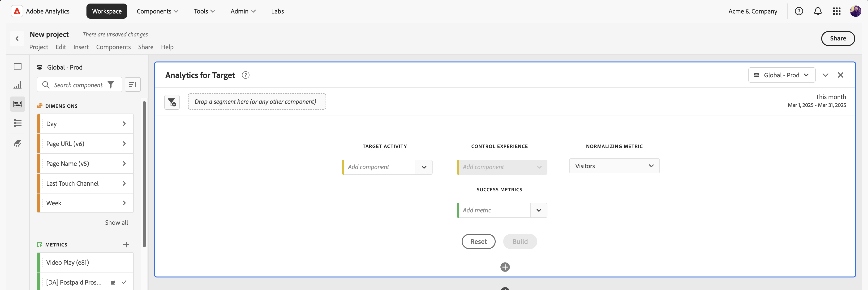Open the Panels rail icon
Viewport: 868px width, 290px height.
click(17, 66)
